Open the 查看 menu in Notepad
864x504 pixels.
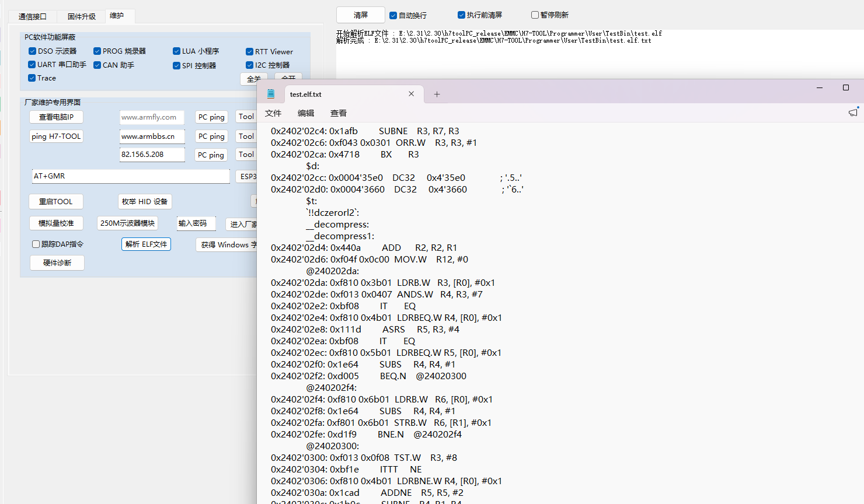[339, 113]
